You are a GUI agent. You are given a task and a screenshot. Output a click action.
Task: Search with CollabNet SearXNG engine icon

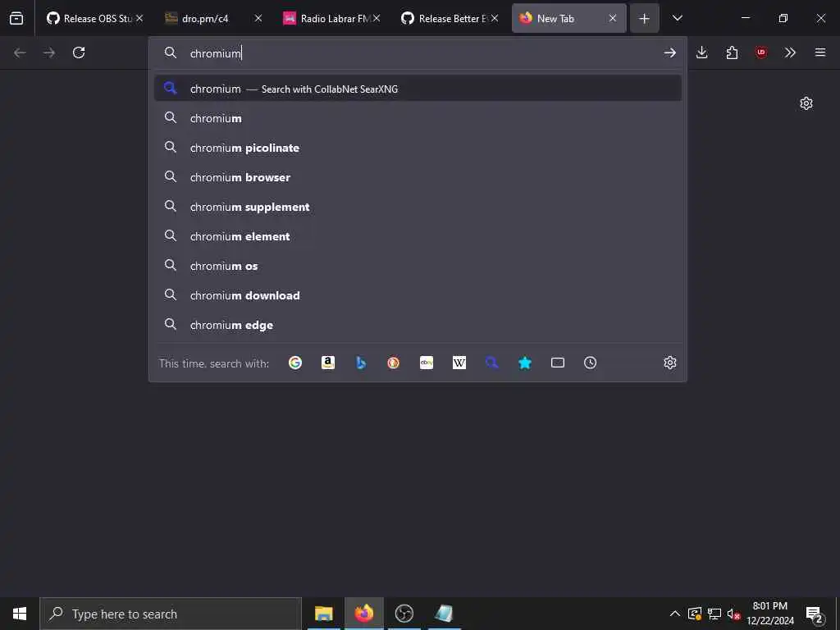coord(492,363)
